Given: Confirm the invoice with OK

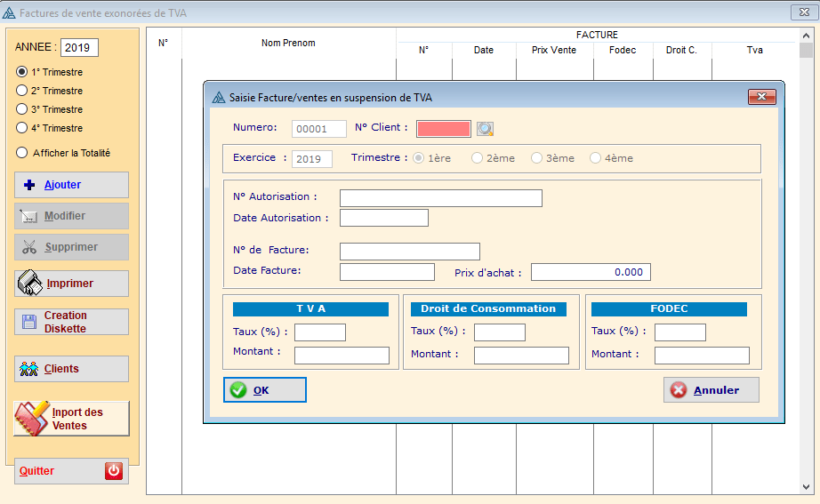Looking at the screenshot, I should [x=265, y=390].
